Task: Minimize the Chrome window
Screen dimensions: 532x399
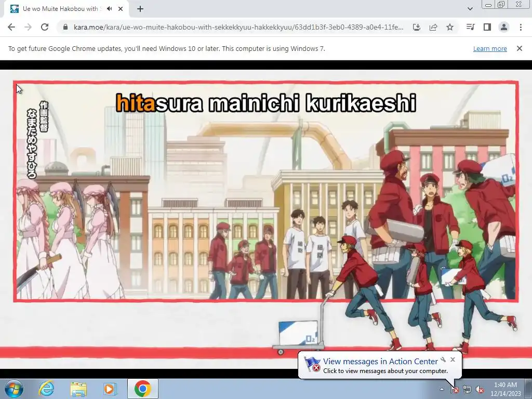Action: (x=488, y=4)
